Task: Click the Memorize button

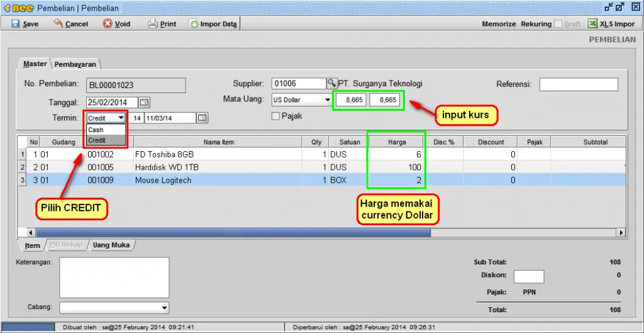Action: (x=499, y=24)
